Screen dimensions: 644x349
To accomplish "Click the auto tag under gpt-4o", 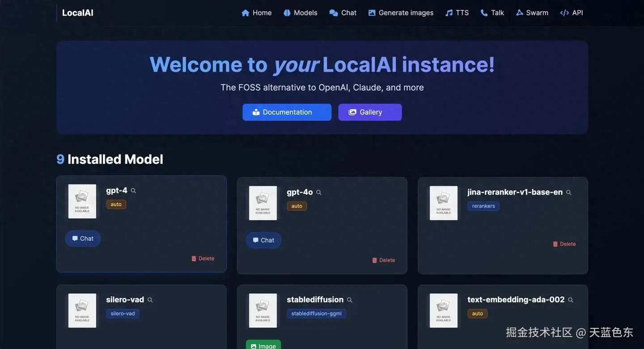I will tap(297, 206).
